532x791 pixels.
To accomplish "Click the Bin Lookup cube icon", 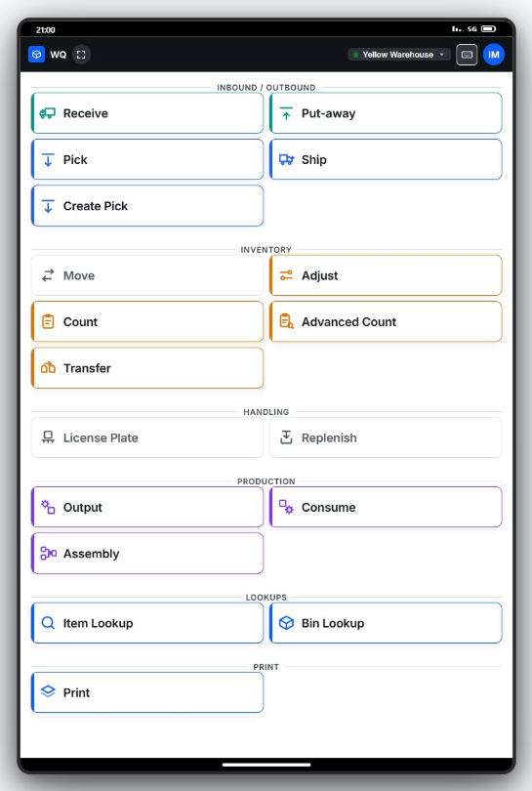I will 286,623.
